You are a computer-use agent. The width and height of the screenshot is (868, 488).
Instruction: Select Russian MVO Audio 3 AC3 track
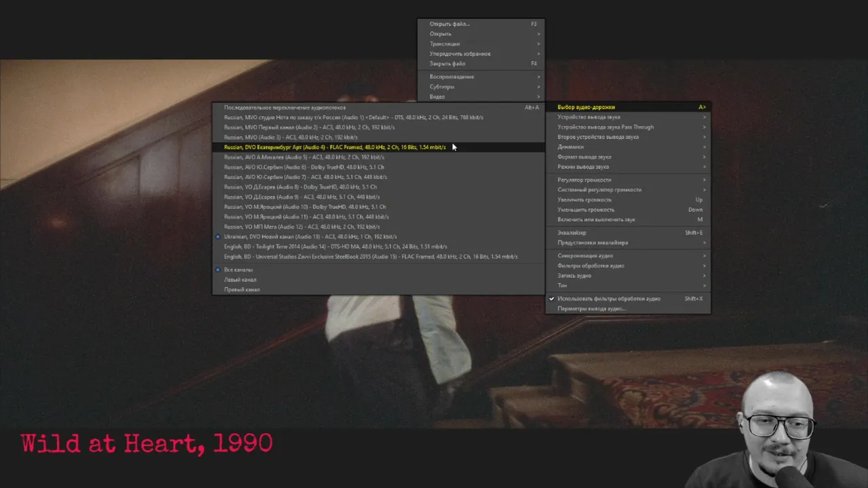tap(378, 137)
